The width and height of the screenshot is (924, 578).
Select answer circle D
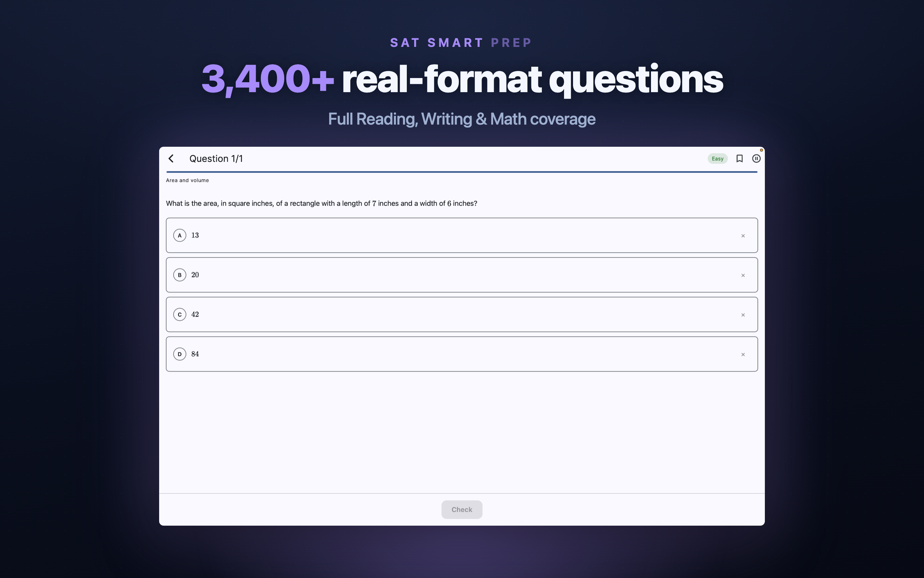pos(180,354)
